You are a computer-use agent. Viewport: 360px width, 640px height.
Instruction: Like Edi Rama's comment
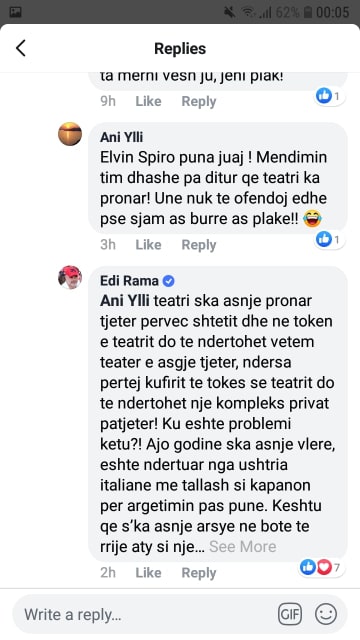148,573
